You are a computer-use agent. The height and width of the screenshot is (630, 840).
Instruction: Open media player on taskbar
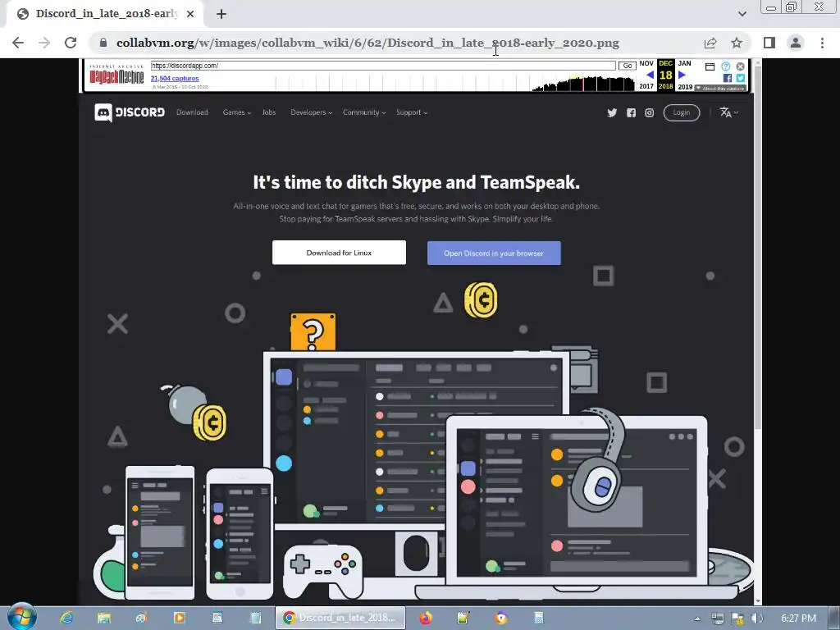click(180, 618)
